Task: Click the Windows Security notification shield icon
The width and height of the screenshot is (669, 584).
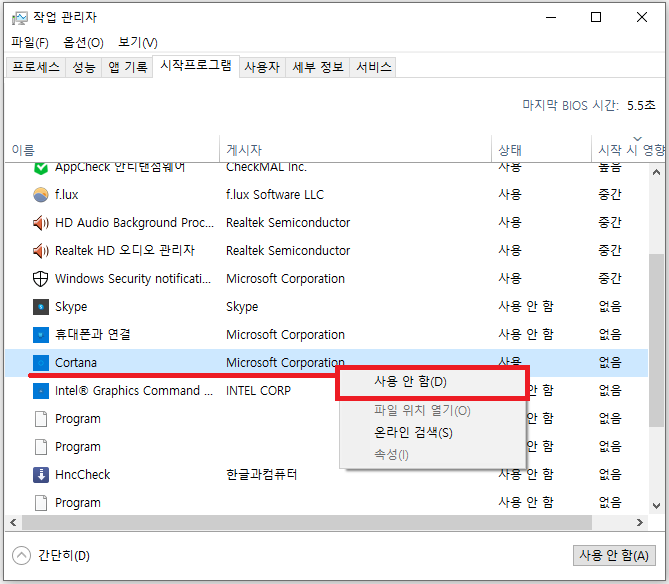Action: tap(41, 279)
